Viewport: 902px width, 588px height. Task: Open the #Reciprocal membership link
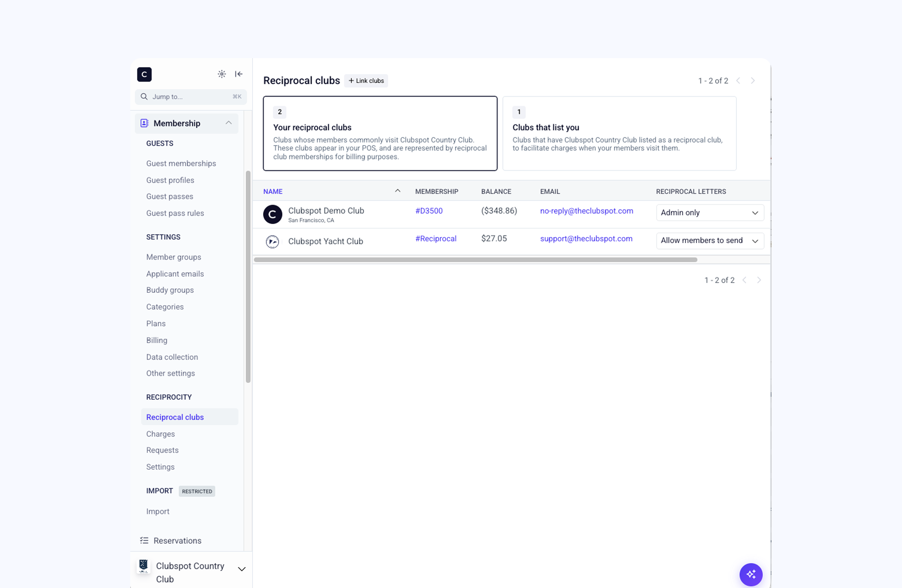tap(436, 239)
